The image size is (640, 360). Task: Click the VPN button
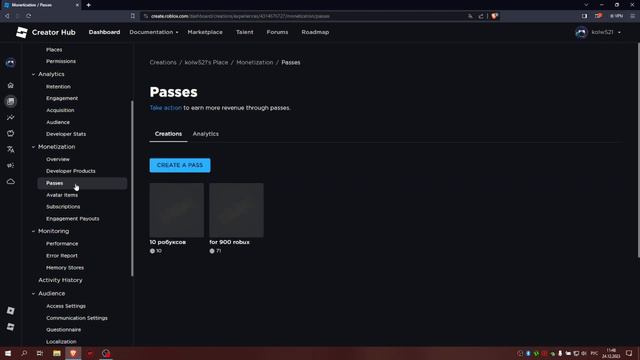click(617, 16)
